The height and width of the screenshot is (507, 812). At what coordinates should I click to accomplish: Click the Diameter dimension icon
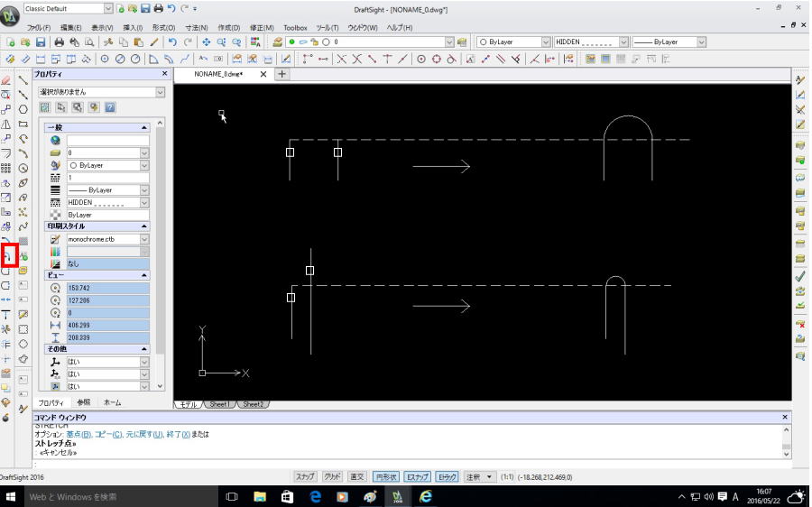pos(120,59)
